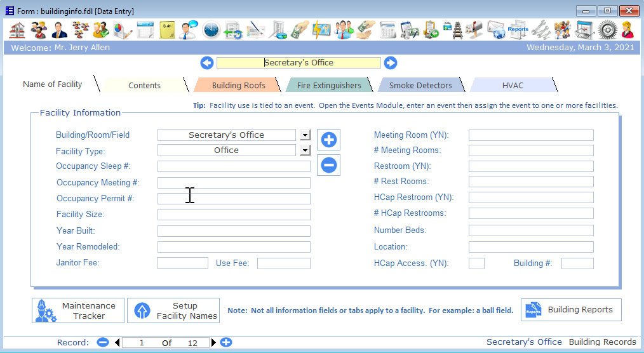Open the three-person group toolbar icon

39,30
